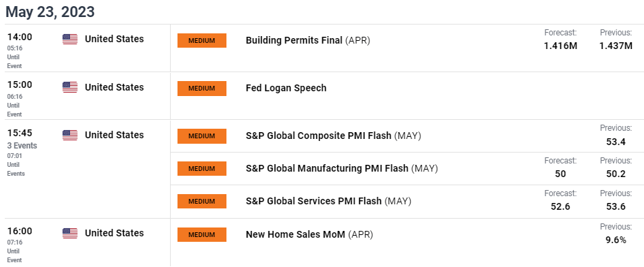Click the US flag in the 15:45 row

click(x=70, y=136)
